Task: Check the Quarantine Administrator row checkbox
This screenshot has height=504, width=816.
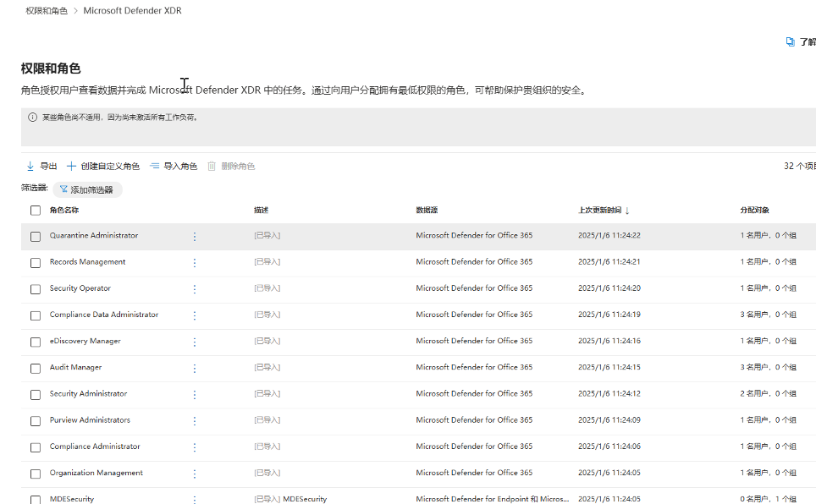Action: 36,237
